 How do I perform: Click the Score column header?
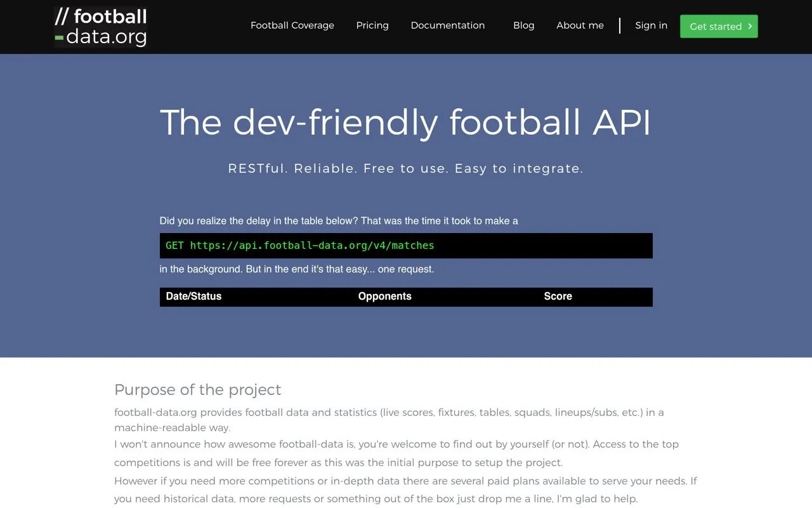[x=558, y=297]
